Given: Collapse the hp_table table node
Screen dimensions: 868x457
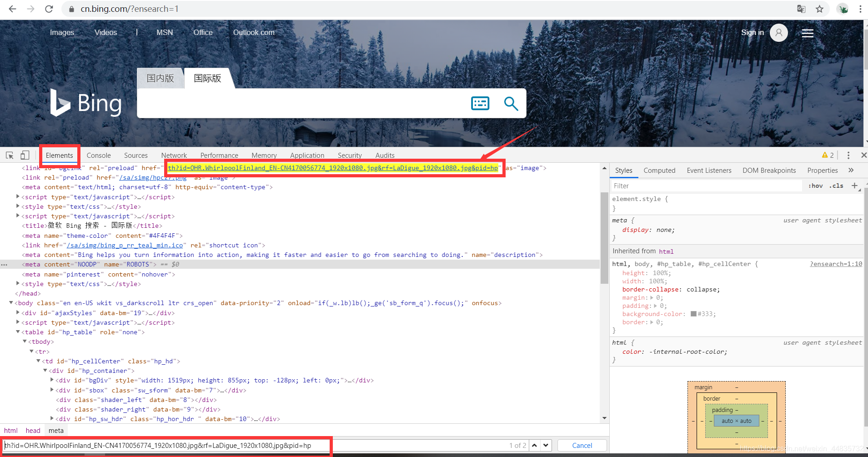Looking at the screenshot, I should (x=18, y=332).
